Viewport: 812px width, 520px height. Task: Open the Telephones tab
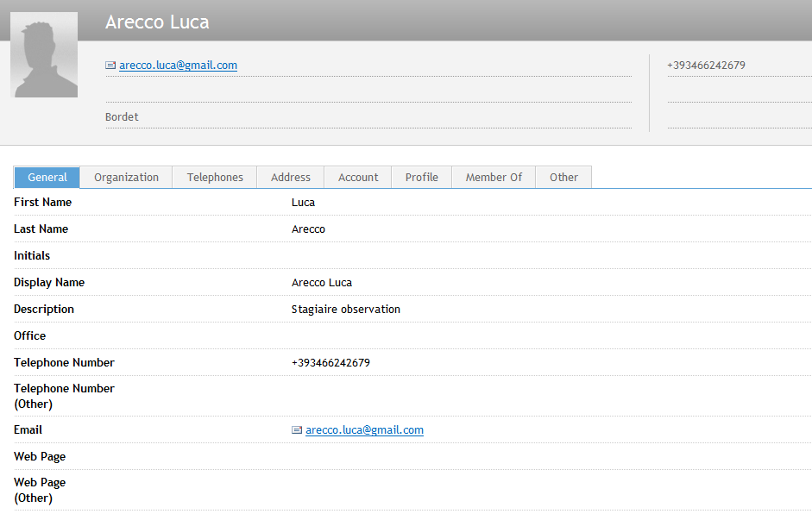215,178
